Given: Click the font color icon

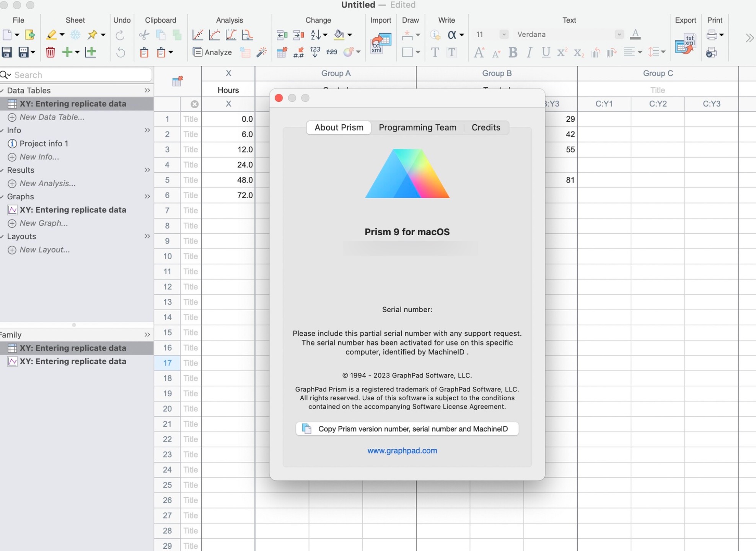Looking at the screenshot, I should click(x=635, y=34).
